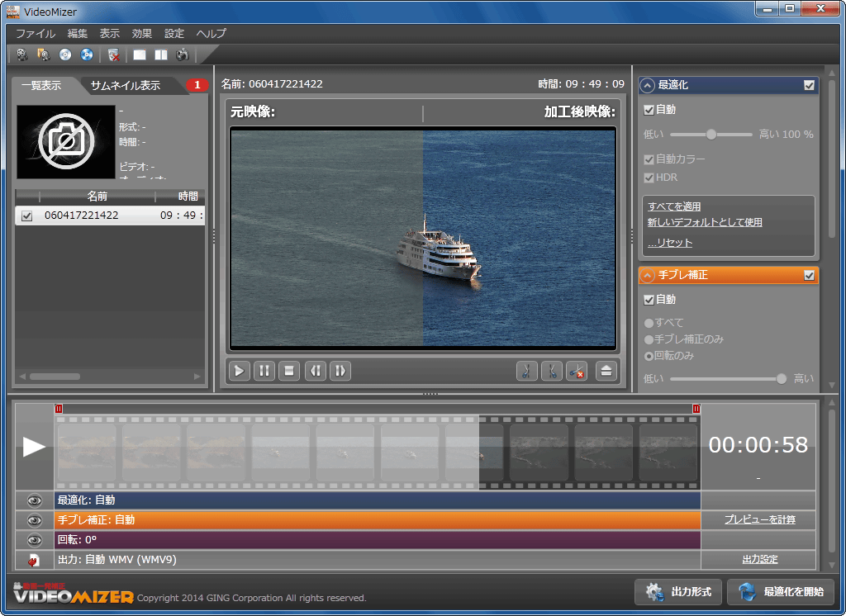
Task: Toggle the 手ブレ補正 panel enable checkbox
Action: click(809, 275)
